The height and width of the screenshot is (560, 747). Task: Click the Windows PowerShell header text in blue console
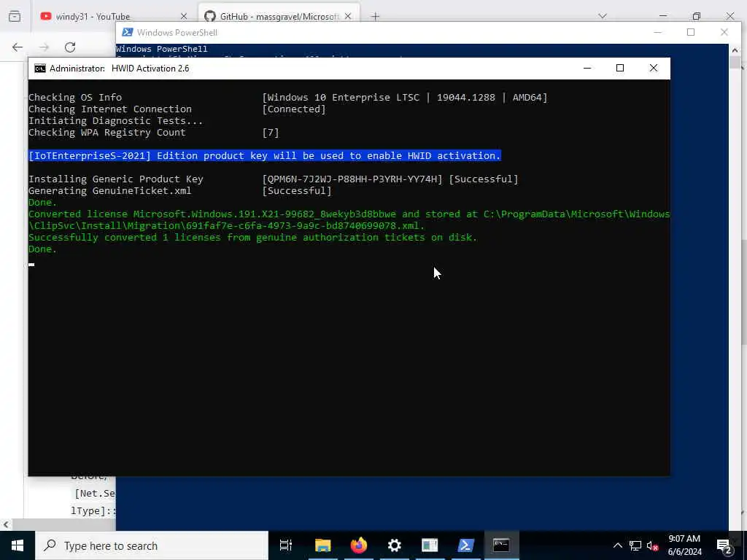161,49
